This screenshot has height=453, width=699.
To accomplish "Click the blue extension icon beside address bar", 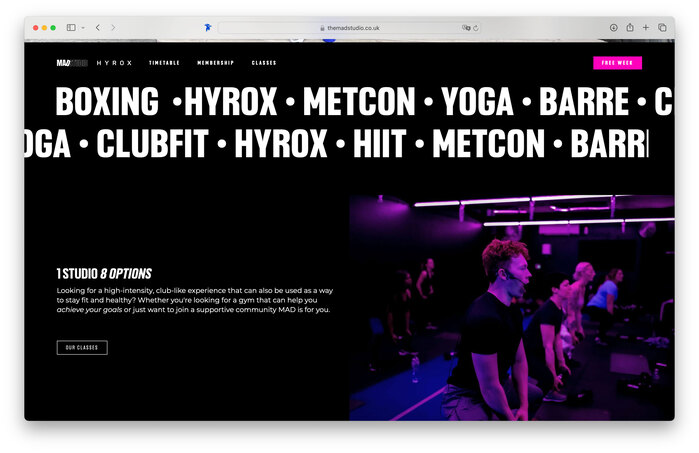I will point(208,28).
